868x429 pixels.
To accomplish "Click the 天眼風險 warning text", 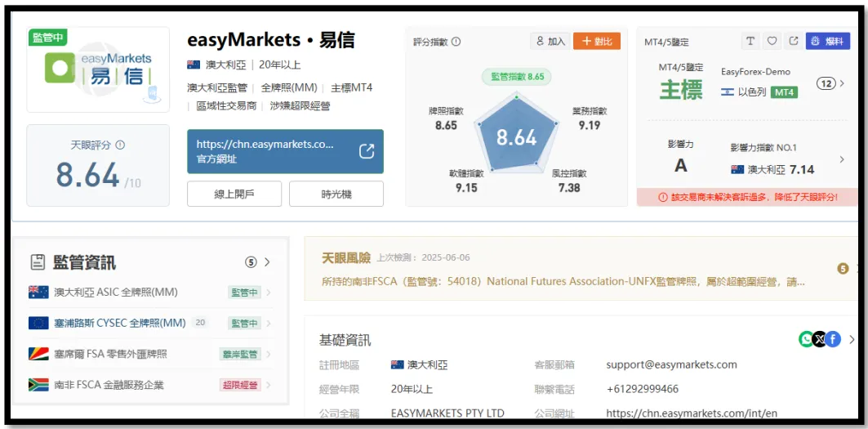I will pyautogui.click(x=563, y=282).
